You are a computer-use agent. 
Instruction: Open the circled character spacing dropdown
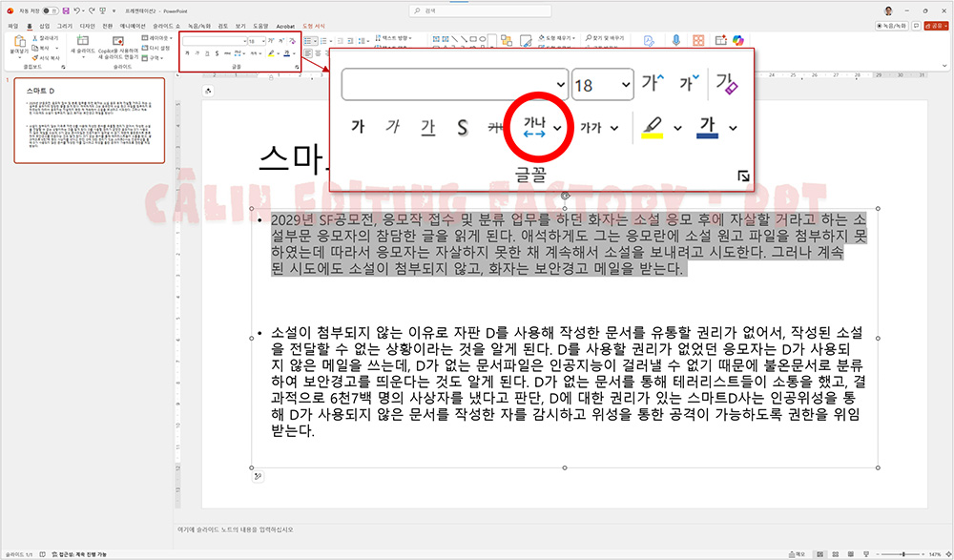539,126
